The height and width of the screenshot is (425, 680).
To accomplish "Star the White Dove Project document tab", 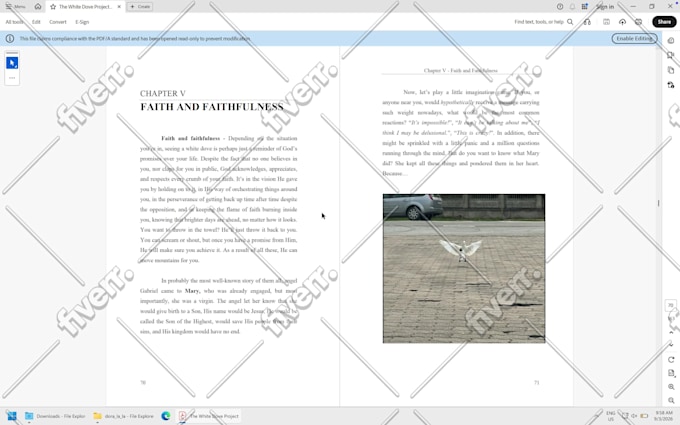I will click(x=53, y=7).
